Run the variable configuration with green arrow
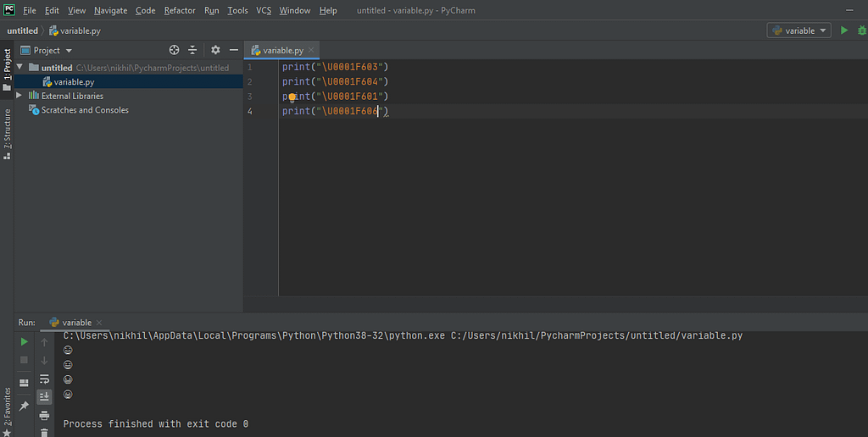The height and width of the screenshot is (437, 868). tap(844, 30)
